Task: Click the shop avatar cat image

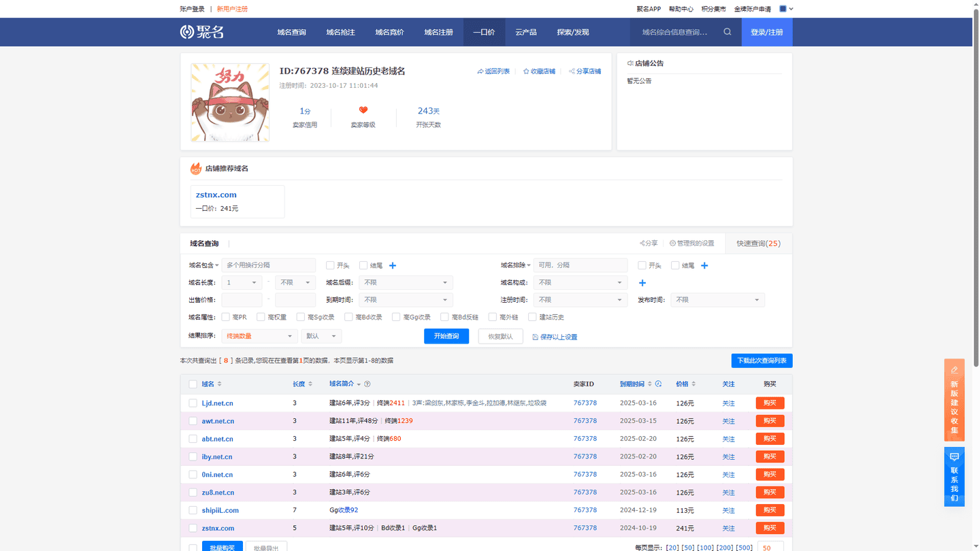Action: click(x=230, y=103)
